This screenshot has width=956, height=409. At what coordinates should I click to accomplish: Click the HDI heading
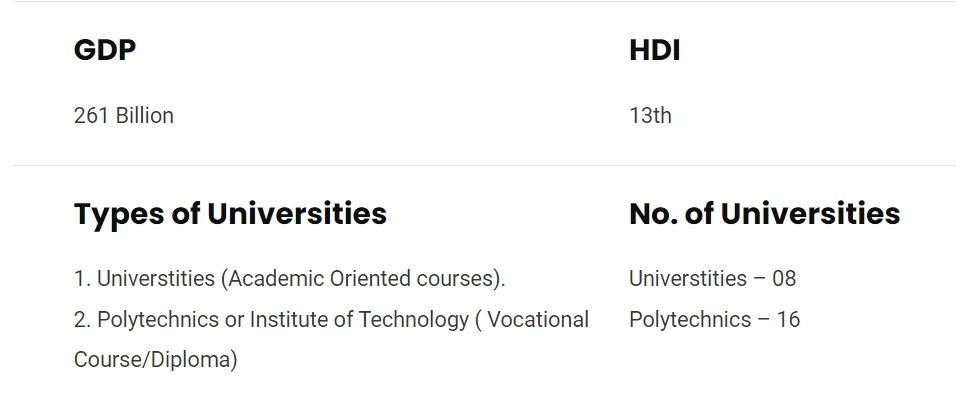(x=654, y=51)
